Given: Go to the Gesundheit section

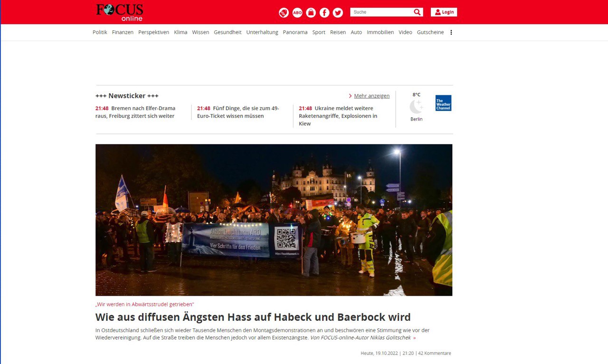Looking at the screenshot, I should (x=228, y=32).
